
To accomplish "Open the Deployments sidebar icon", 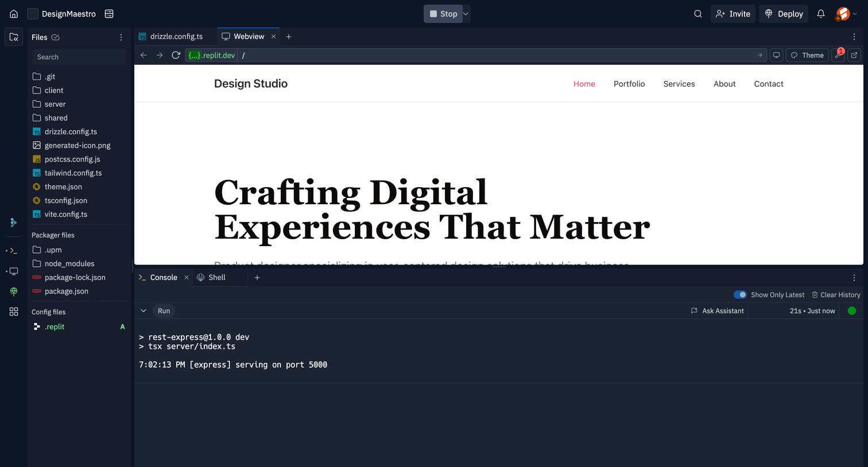I will (14, 291).
